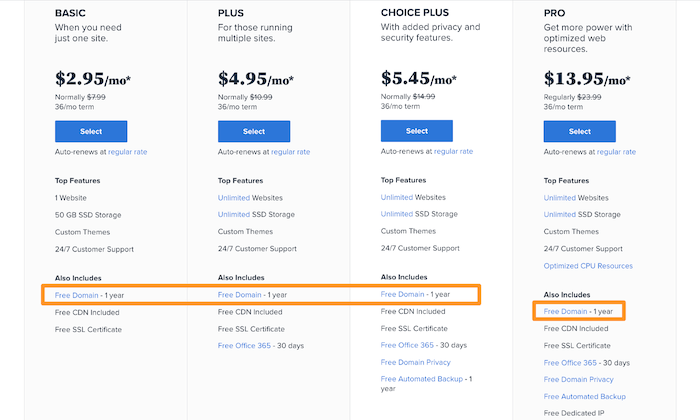Follow Free Domain link in Choice Plus

click(x=402, y=294)
